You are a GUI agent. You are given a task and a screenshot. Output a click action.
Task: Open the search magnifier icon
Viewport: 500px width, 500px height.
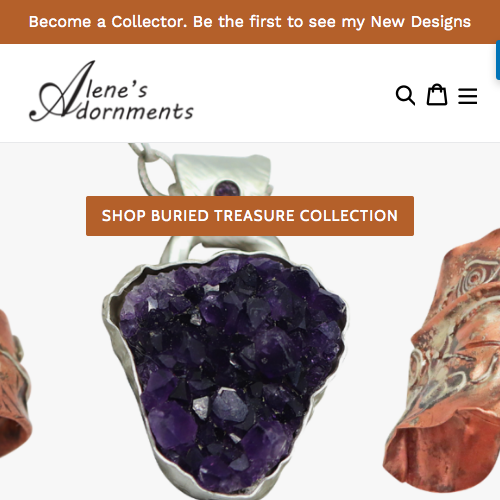[x=405, y=96]
